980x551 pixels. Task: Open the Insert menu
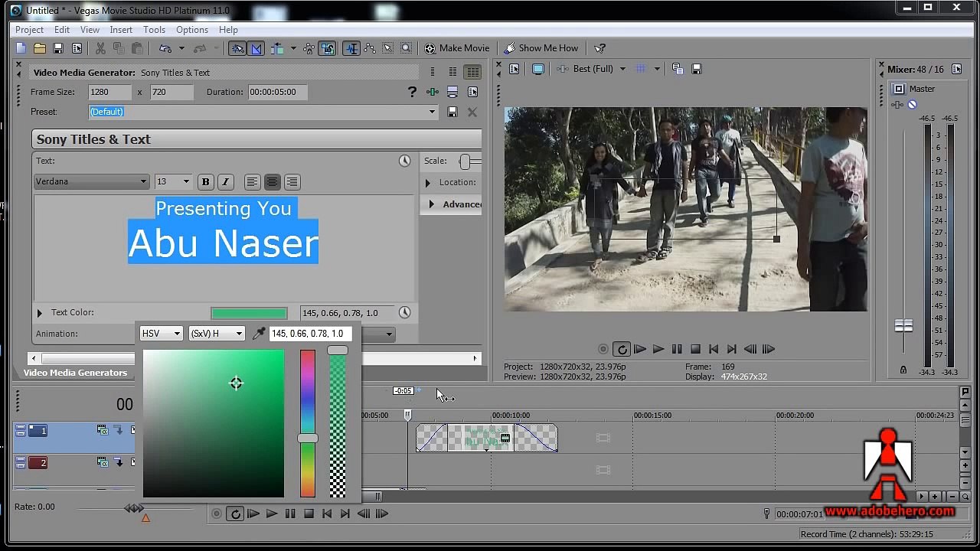click(x=121, y=30)
